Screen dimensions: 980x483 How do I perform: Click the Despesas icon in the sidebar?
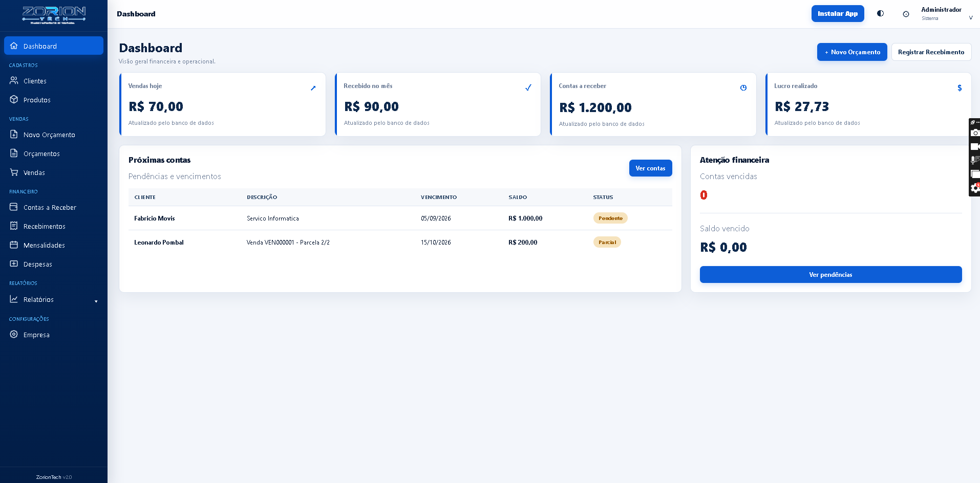(14, 264)
